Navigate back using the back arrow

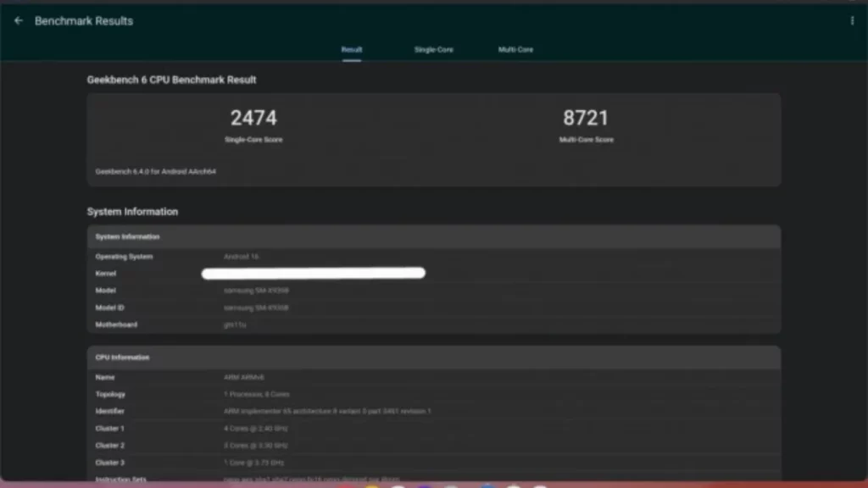(x=17, y=20)
